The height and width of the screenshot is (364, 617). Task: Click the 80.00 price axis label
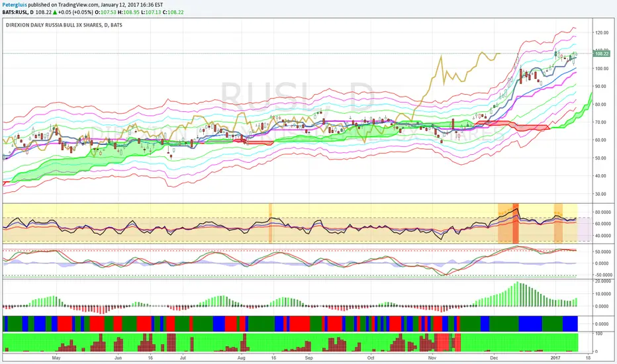(602, 105)
